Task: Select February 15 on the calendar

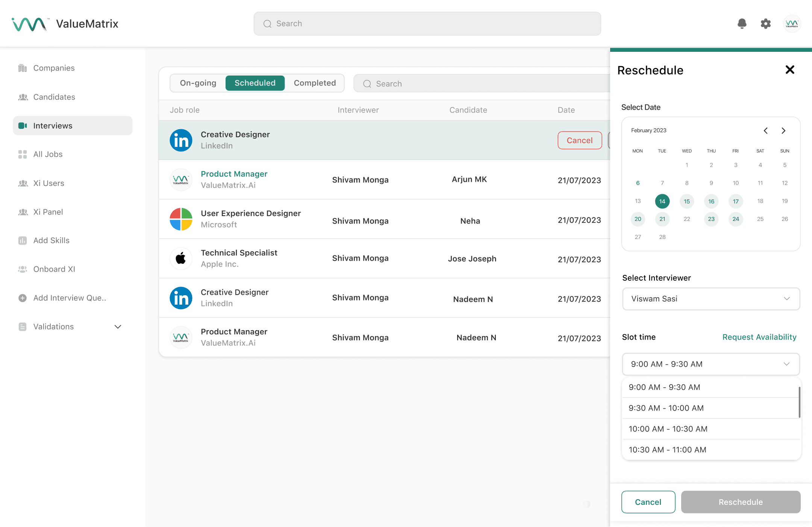Action: coord(686,201)
